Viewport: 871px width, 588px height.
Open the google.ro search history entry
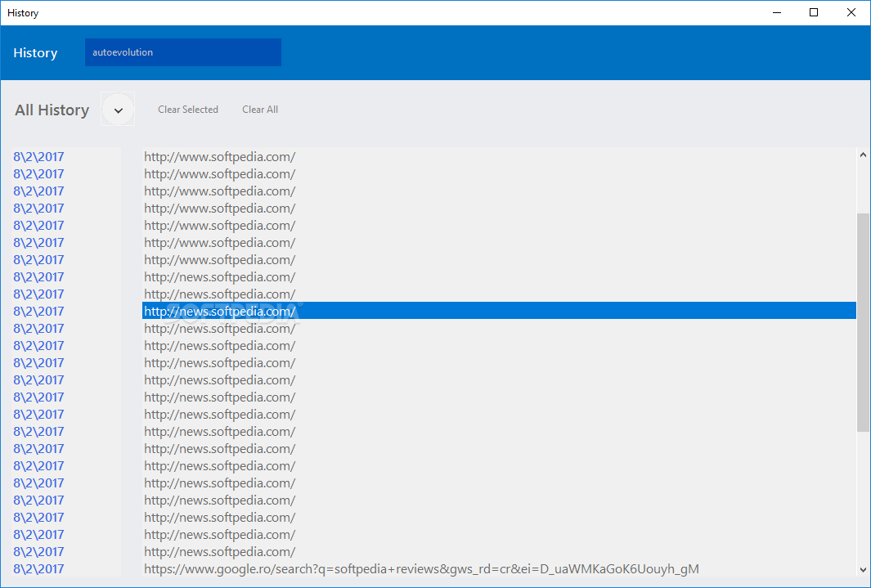pyautogui.click(x=499, y=568)
